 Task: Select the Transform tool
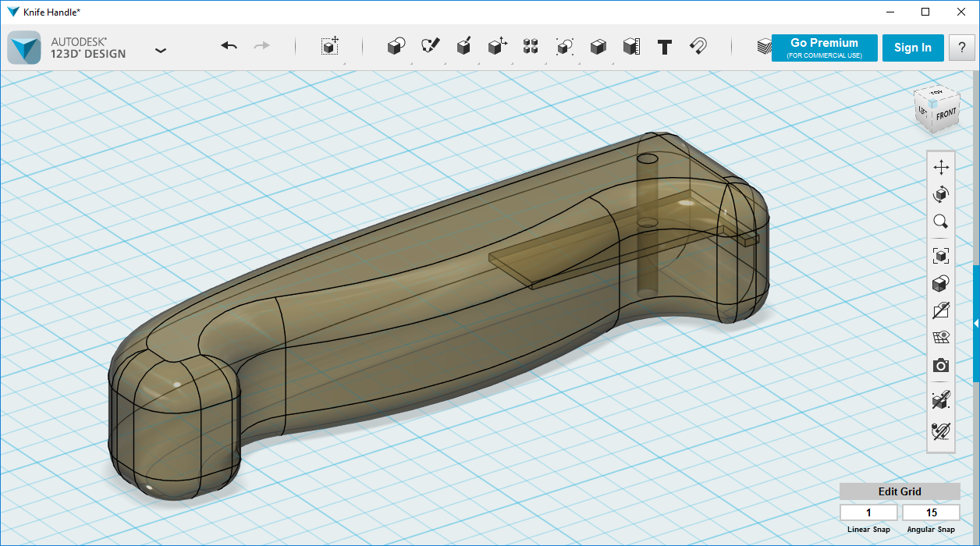tap(330, 47)
